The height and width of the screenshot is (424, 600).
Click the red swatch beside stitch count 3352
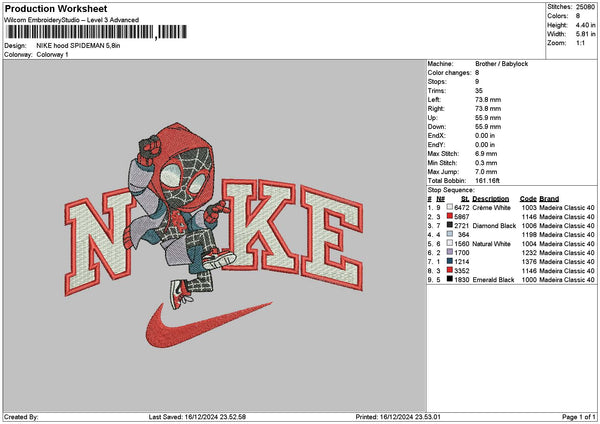point(450,270)
